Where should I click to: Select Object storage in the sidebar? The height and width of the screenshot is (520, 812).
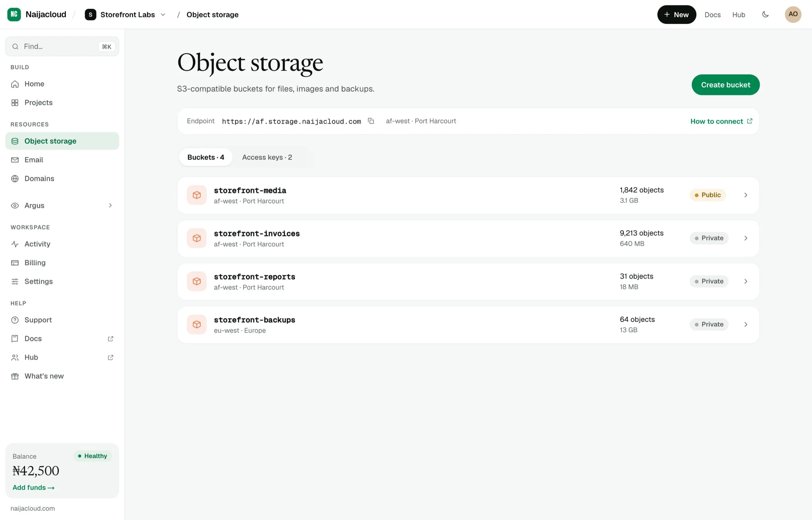click(62, 141)
